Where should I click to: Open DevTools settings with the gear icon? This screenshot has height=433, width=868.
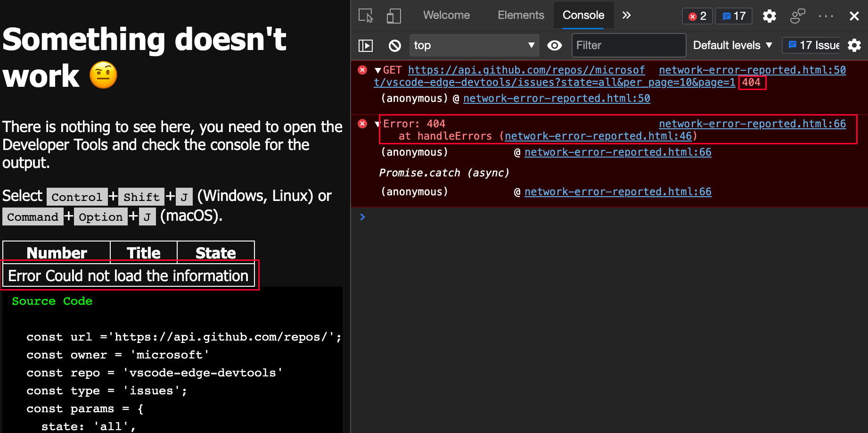[769, 16]
